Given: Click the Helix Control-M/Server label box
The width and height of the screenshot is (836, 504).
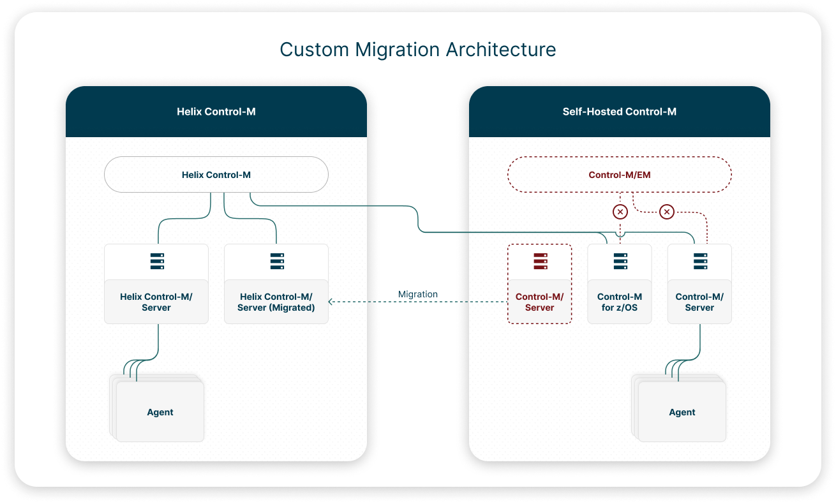Looking at the screenshot, I should point(156,302).
